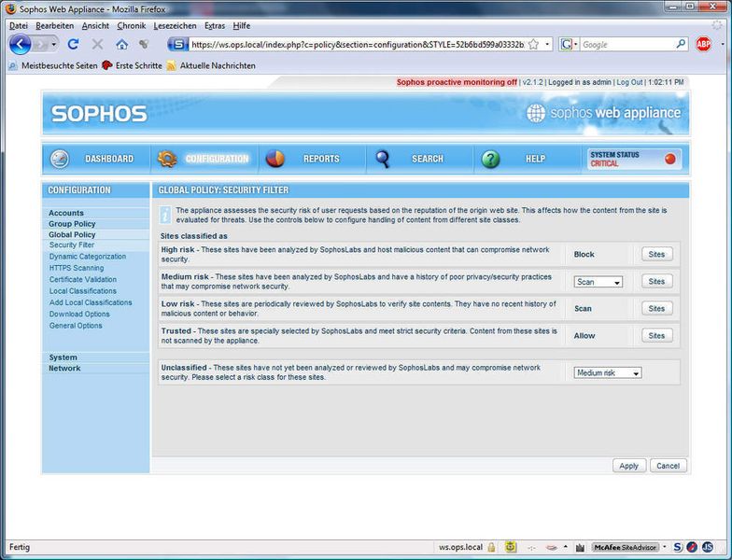The height and width of the screenshot is (560, 732).
Task: Click the Reports pie chart icon
Action: tap(274, 159)
